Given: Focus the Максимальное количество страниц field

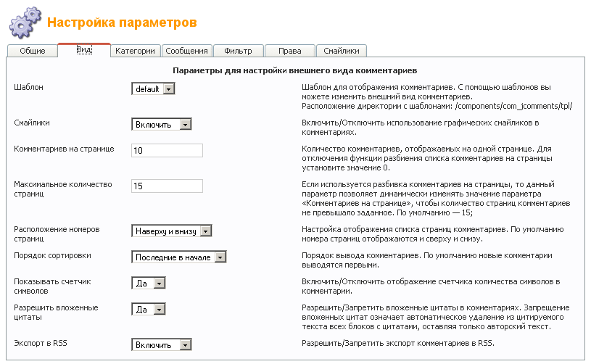Looking at the screenshot, I should pos(167,186).
